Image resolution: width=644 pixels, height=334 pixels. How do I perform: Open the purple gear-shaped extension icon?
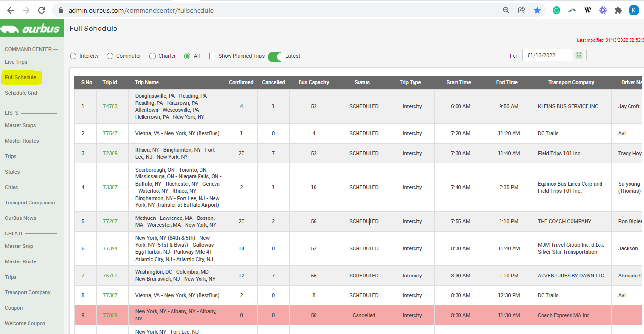pos(602,10)
